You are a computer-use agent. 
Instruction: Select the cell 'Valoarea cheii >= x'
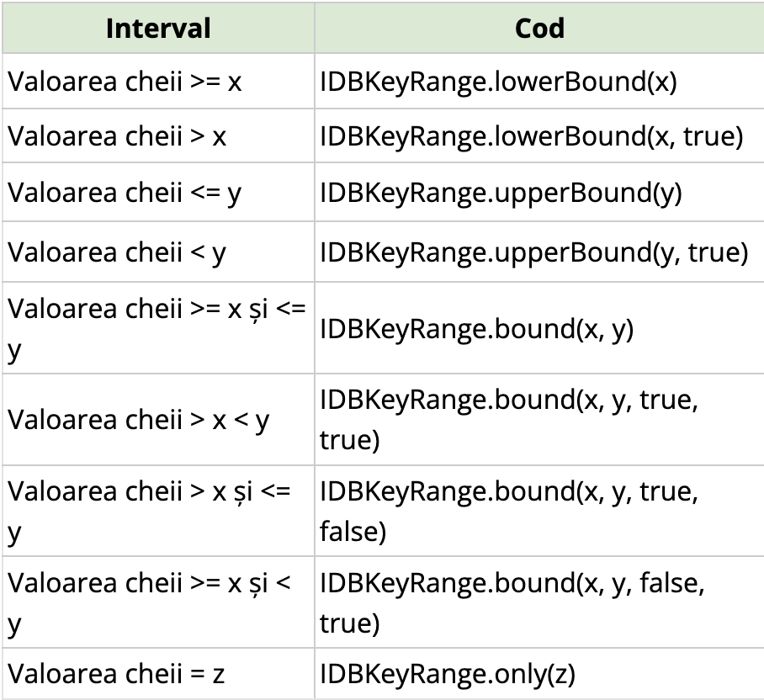(x=158, y=81)
